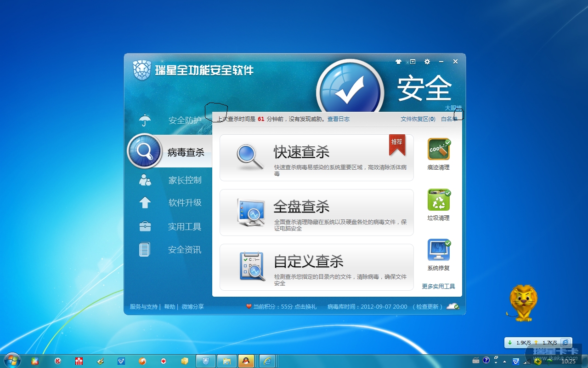Image resolution: width=588 pixels, height=368 pixels.
Task: Open 垃圾清理 junk cleaner icon
Action: point(439,200)
